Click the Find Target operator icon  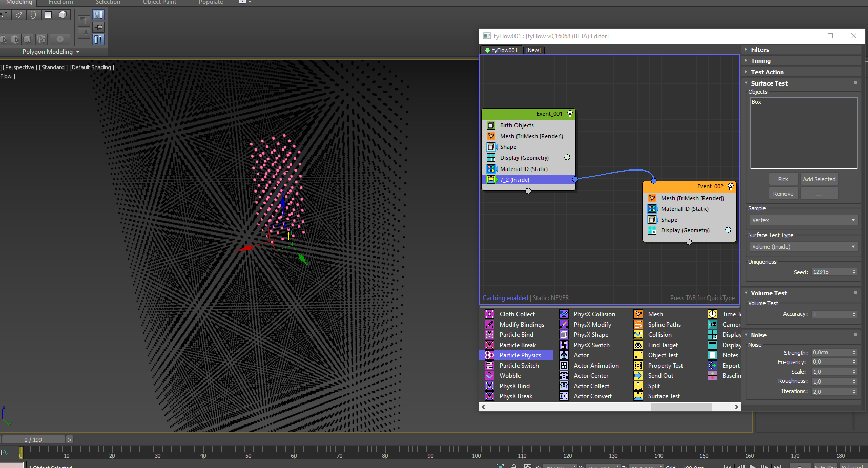[638, 345]
